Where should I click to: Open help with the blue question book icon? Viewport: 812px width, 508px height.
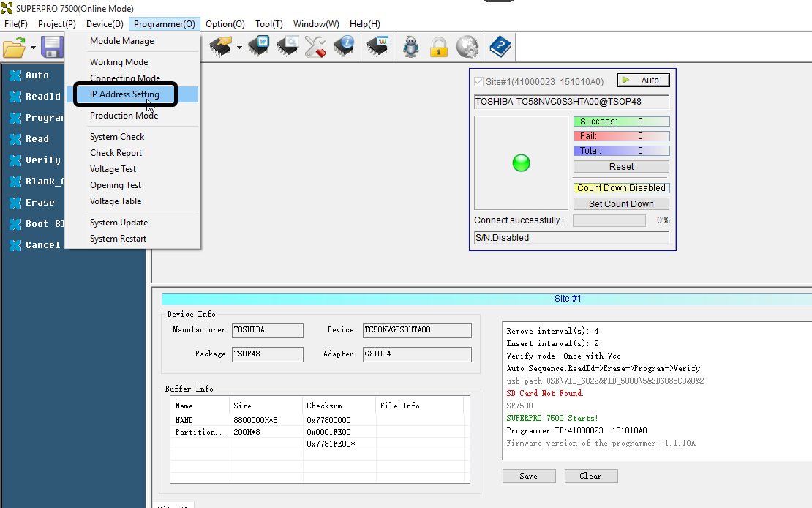pyautogui.click(x=500, y=46)
